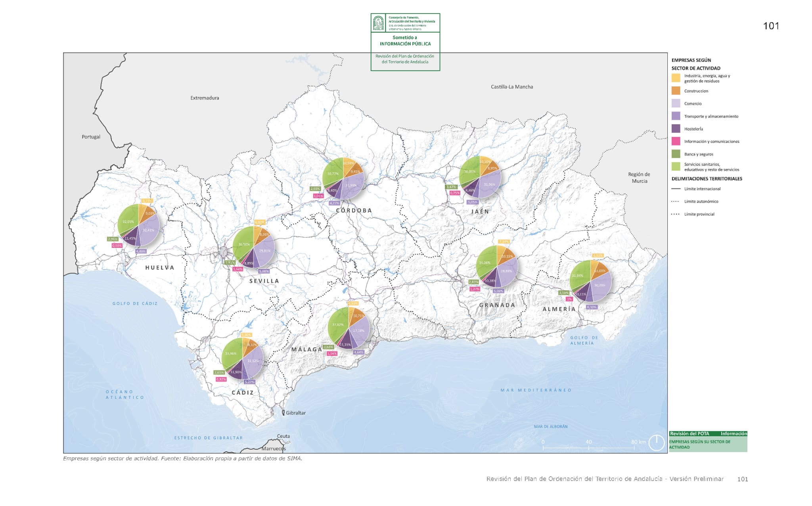Click the 80 km scale bar end
The image size is (812, 506).
click(x=634, y=448)
